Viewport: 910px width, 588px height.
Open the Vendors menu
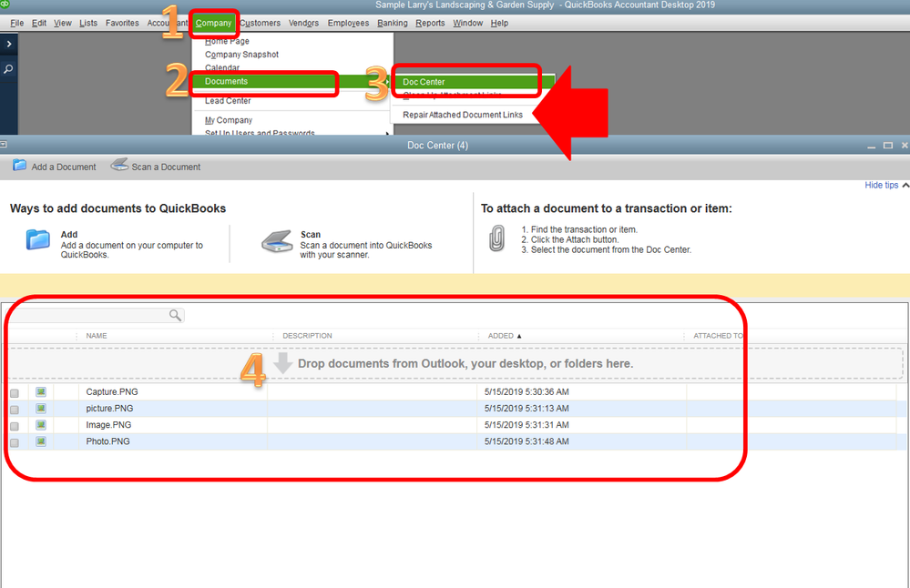[x=303, y=23]
